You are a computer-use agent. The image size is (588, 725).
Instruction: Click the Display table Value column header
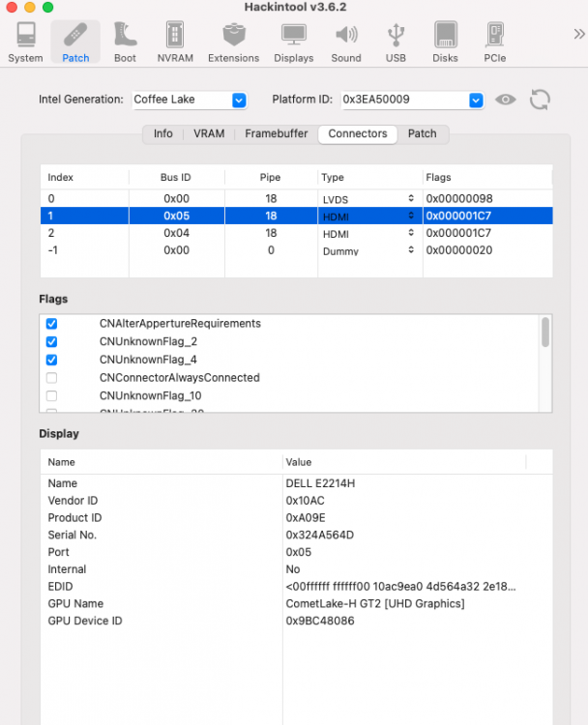click(404, 462)
